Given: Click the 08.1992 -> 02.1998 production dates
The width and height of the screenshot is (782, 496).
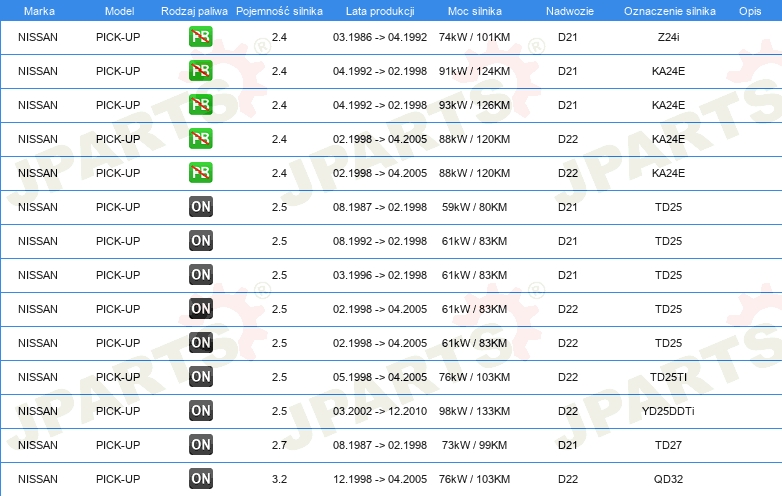Looking at the screenshot, I should (380, 241).
